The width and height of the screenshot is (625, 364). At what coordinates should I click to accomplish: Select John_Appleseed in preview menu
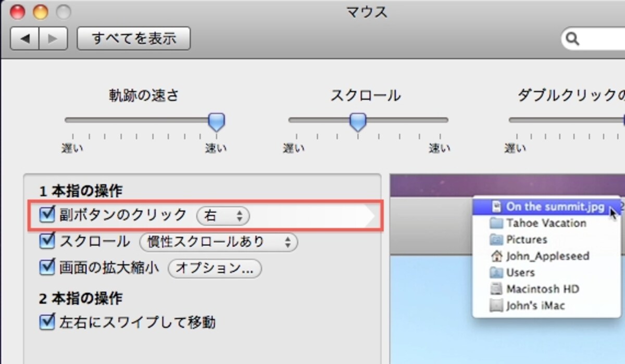coord(546,256)
